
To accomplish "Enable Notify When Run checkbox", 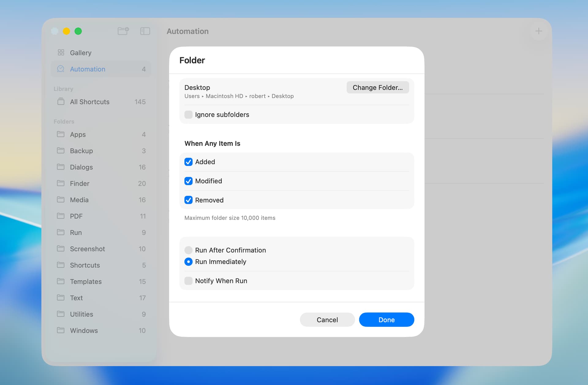I will click(188, 281).
